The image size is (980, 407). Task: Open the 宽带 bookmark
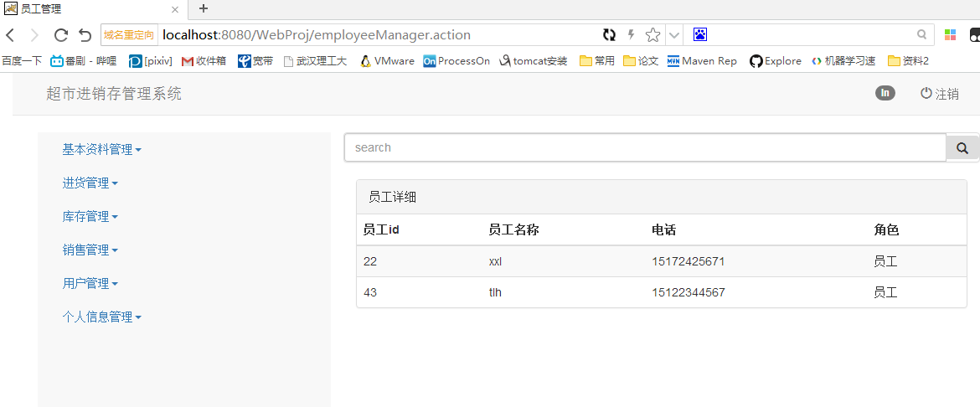click(x=255, y=60)
